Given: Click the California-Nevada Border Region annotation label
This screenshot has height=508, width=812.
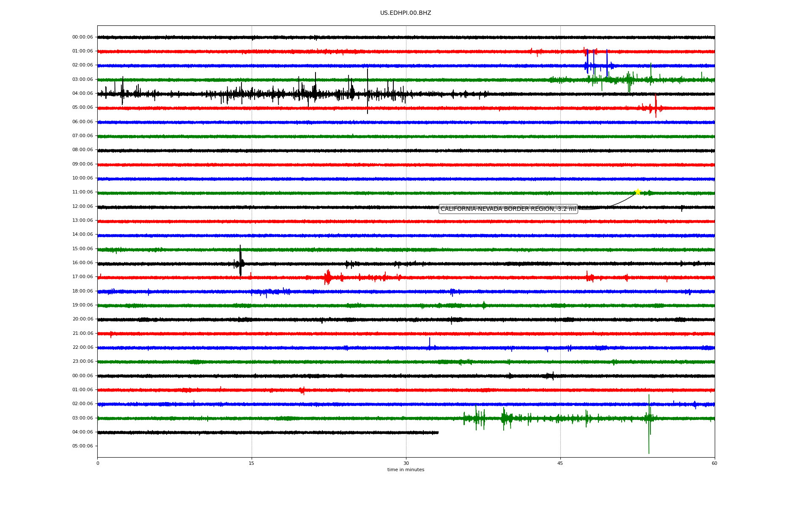Looking at the screenshot, I should [x=508, y=209].
